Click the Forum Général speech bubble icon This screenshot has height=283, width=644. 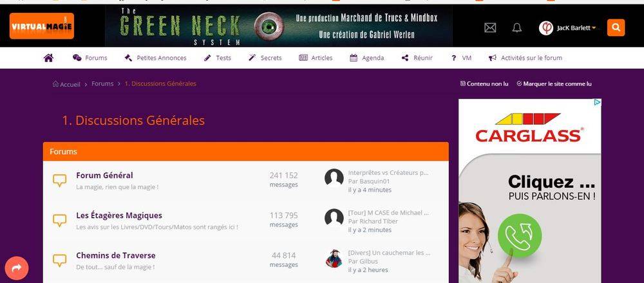tap(59, 181)
